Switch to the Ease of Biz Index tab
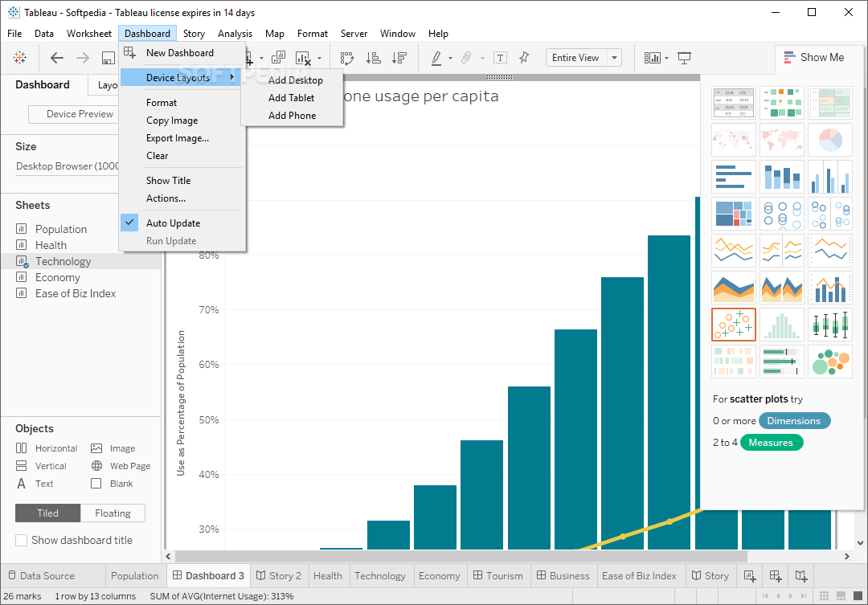 [639, 576]
